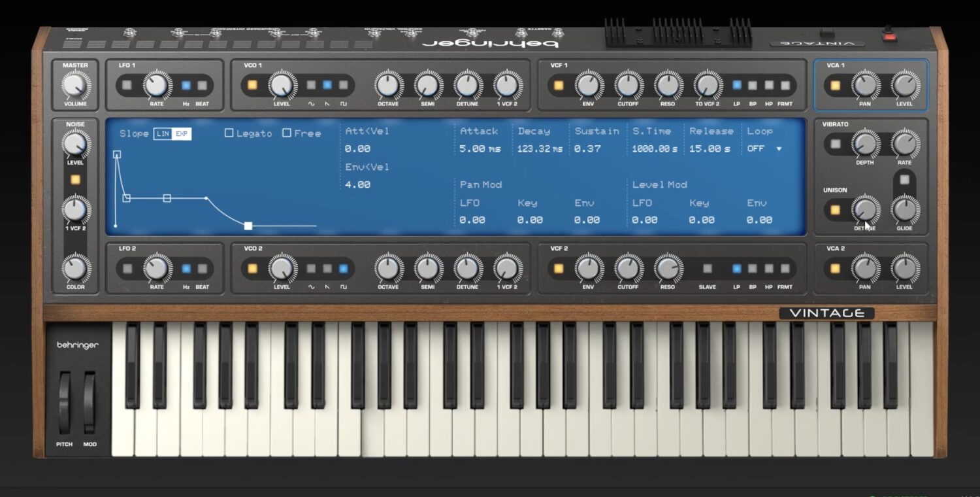Screen dimensions: 980x497
Task: Toggle VCF 2 on/off yellow button
Action: [x=559, y=268]
